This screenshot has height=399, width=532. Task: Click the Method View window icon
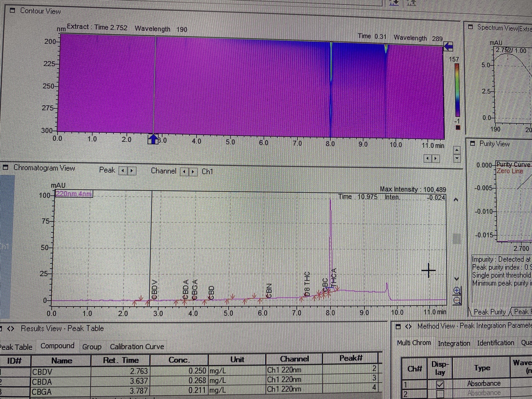pyautogui.click(x=398, y=326)
